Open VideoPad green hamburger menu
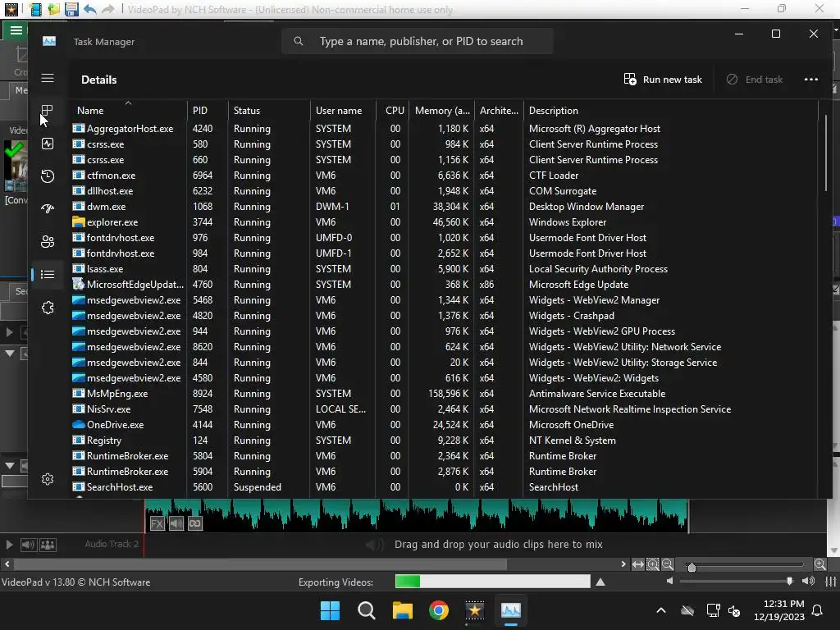This screenshot has height=630, width=840. pos(16,30)
